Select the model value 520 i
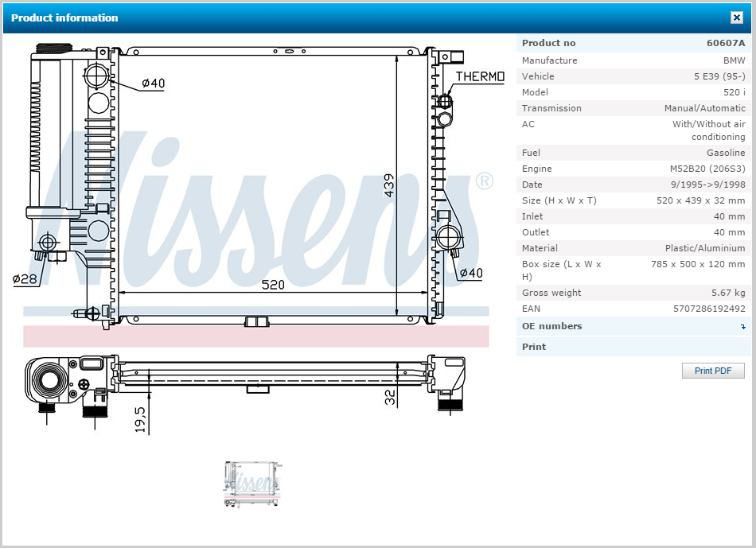Viewport: 756px width, 548px height. tap(735, 92)
